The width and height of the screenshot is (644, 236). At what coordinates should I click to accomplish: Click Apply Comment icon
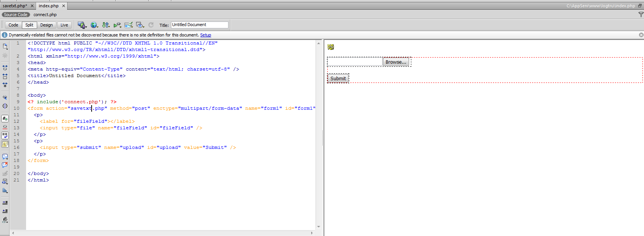[5, 157]
